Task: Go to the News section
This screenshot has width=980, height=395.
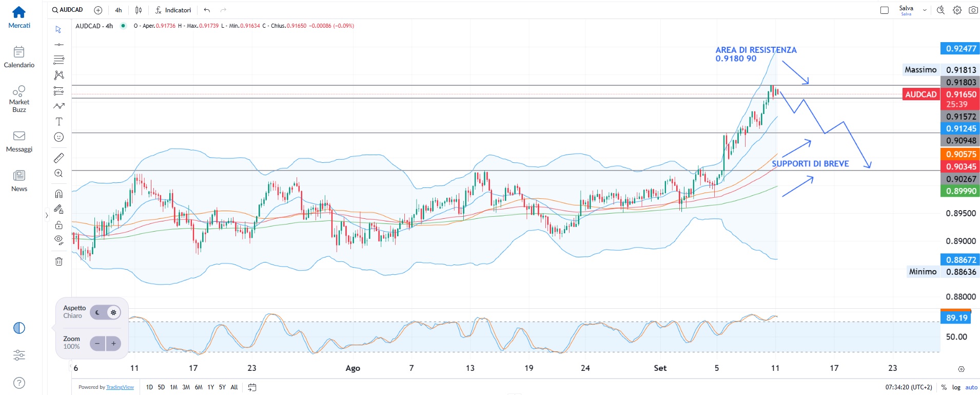Action: point(19,181)
